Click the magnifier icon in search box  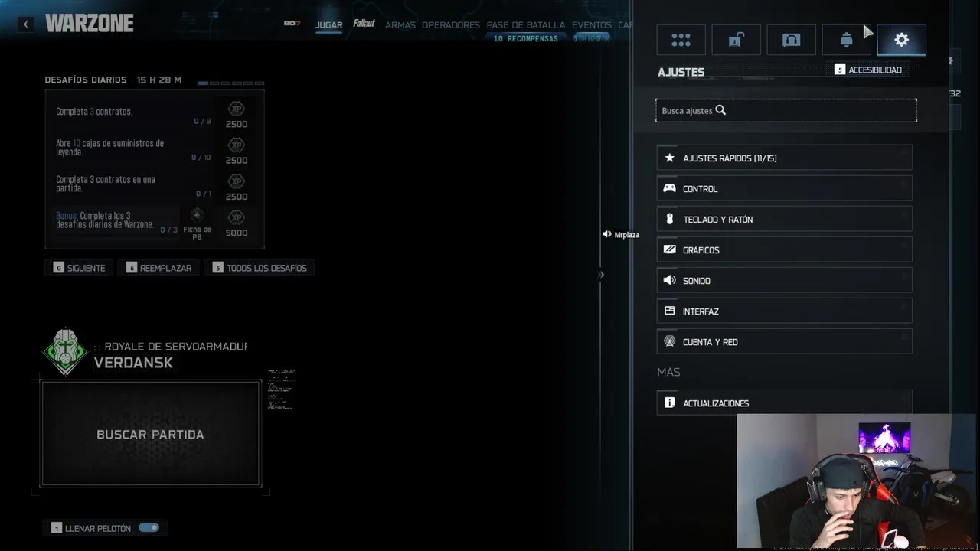point(720,110)
